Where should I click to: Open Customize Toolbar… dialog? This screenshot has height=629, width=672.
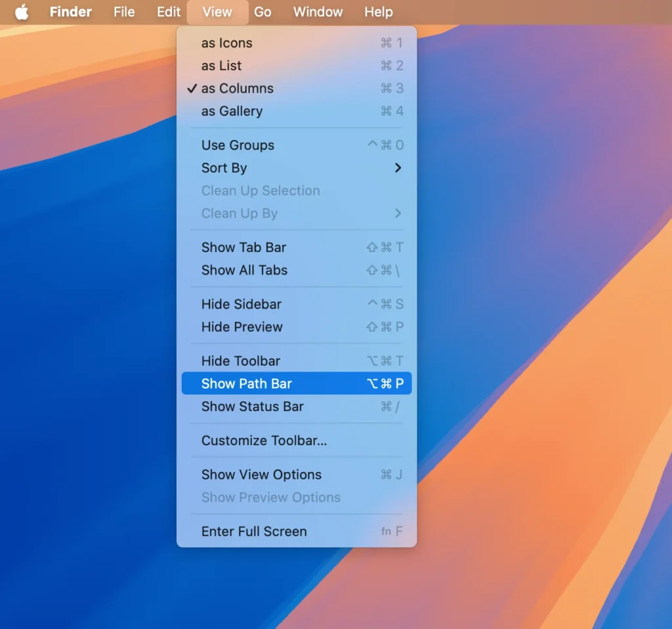(297, 441)
